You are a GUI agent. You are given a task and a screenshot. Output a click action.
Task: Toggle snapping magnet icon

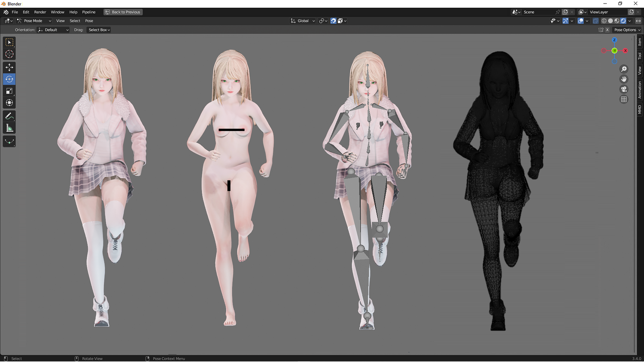click(x=333, y=21)
